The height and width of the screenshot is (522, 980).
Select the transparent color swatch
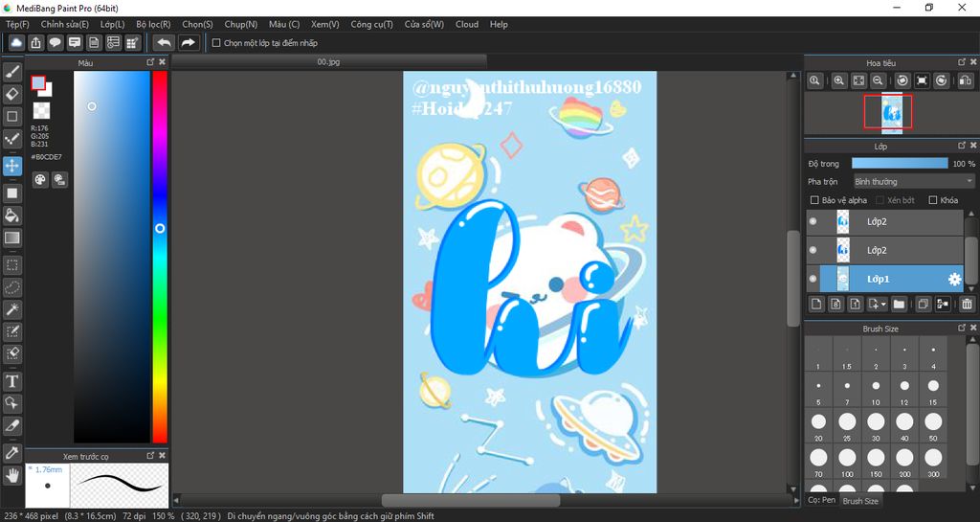click(41, 111)
